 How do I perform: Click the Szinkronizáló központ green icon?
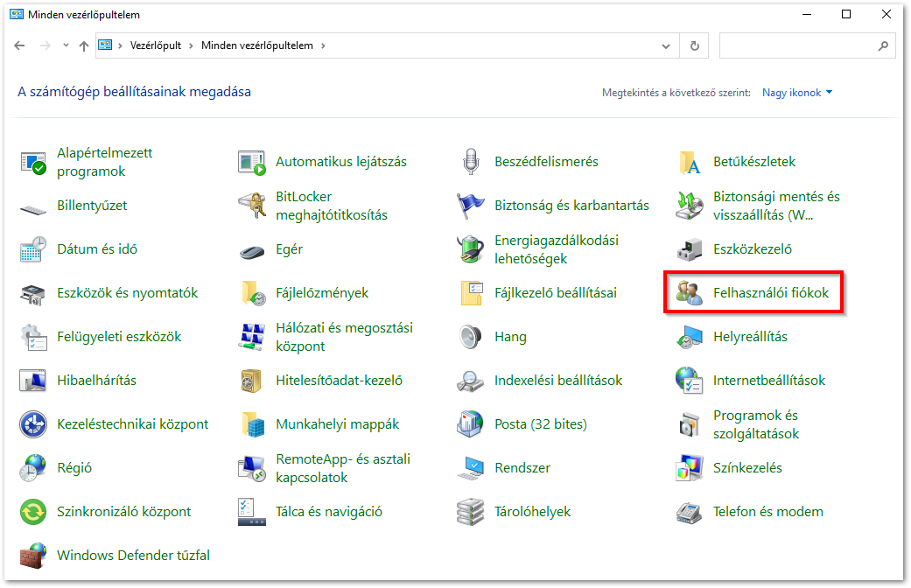(33, 512)
